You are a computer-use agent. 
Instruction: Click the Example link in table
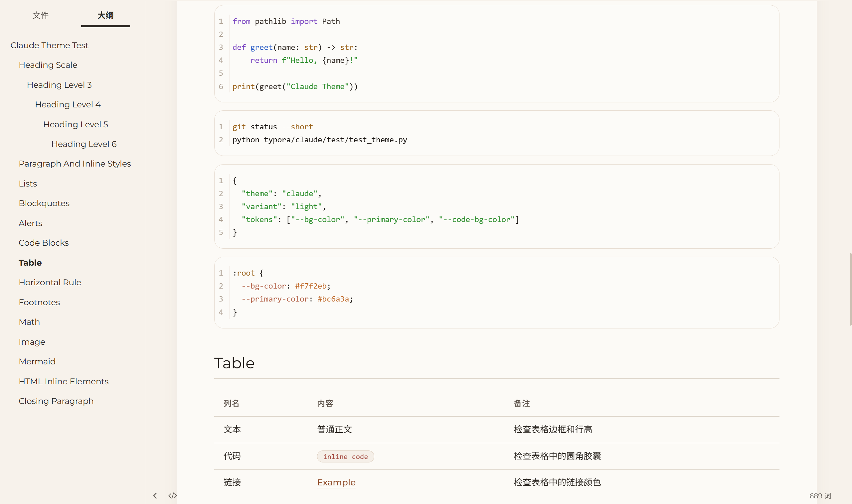(x=336, y=482)
